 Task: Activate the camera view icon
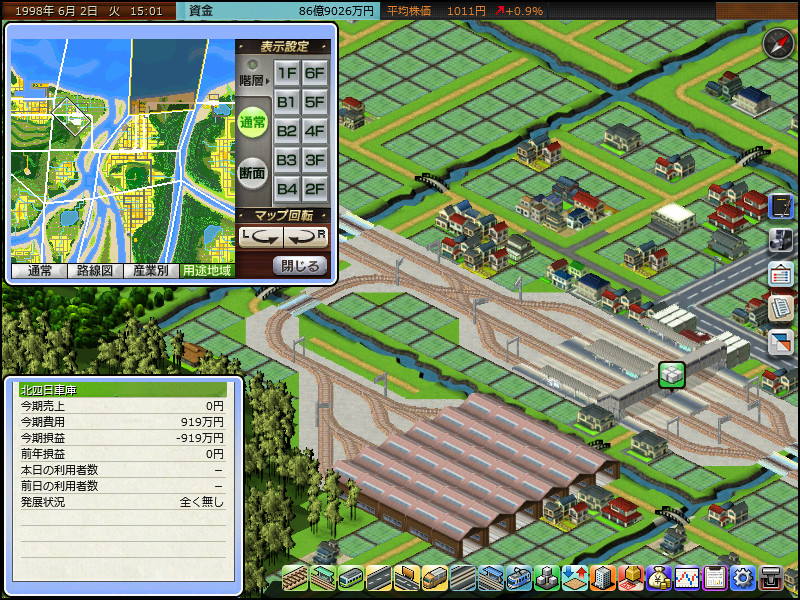(x=781, y=240)
